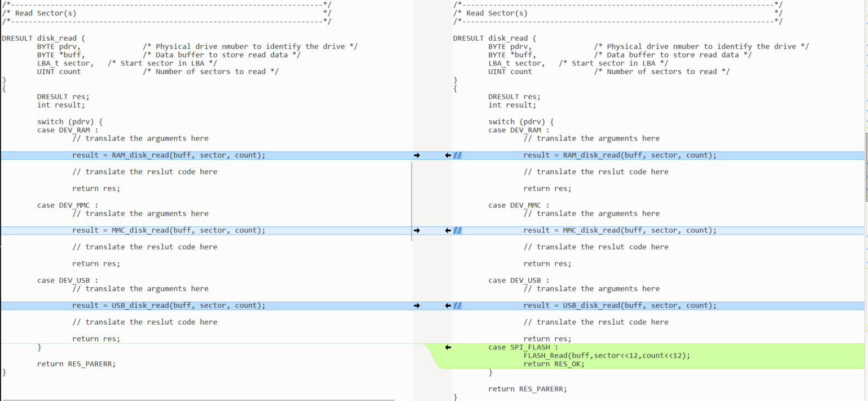Push USB_disk_read change to right pane
868x401 pixels.
417,305
